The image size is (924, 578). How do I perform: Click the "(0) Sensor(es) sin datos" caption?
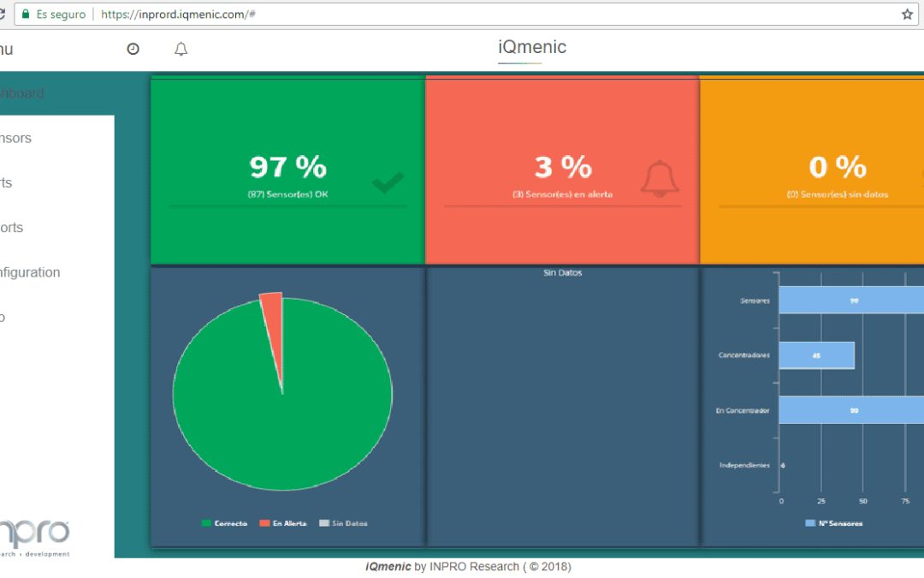coord(838,194)
